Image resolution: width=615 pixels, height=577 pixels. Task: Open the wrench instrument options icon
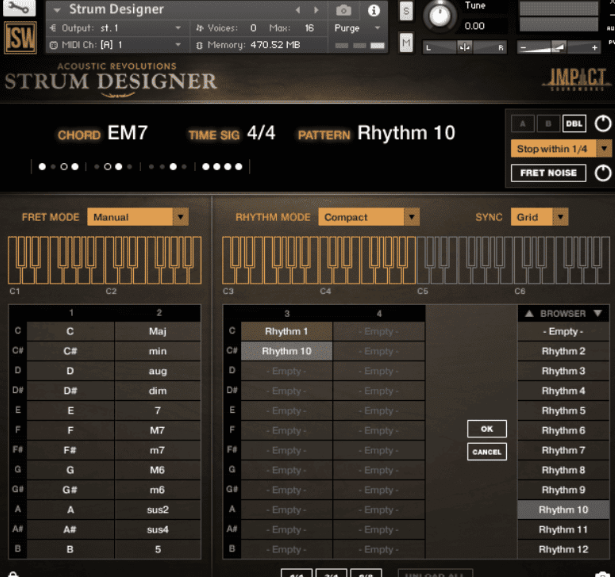click(x=19, y=7)
